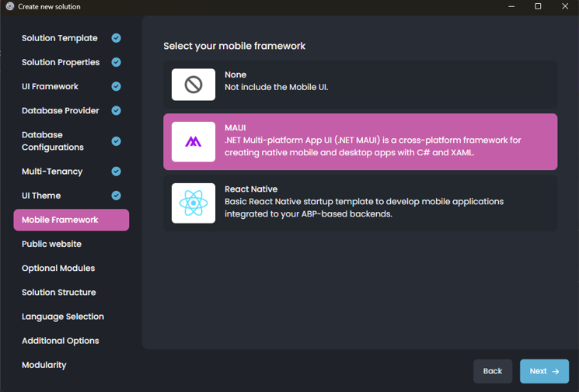The width and height of the screenshot is (579, 392).
Task: Click the checkmark next to Multi-Tenancy
Action: point(117,172)
